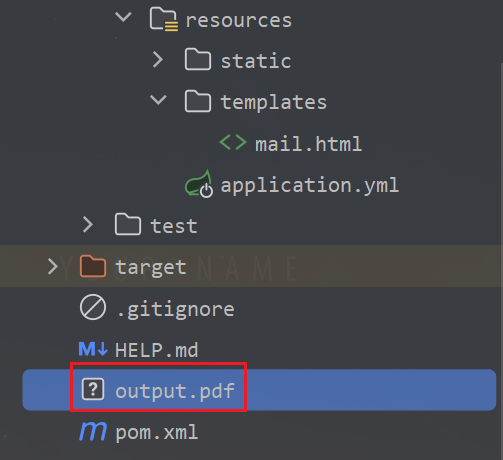Screen dimensions: 503x460
Task: Select application.yml in the tree
Action: (310, 185)
